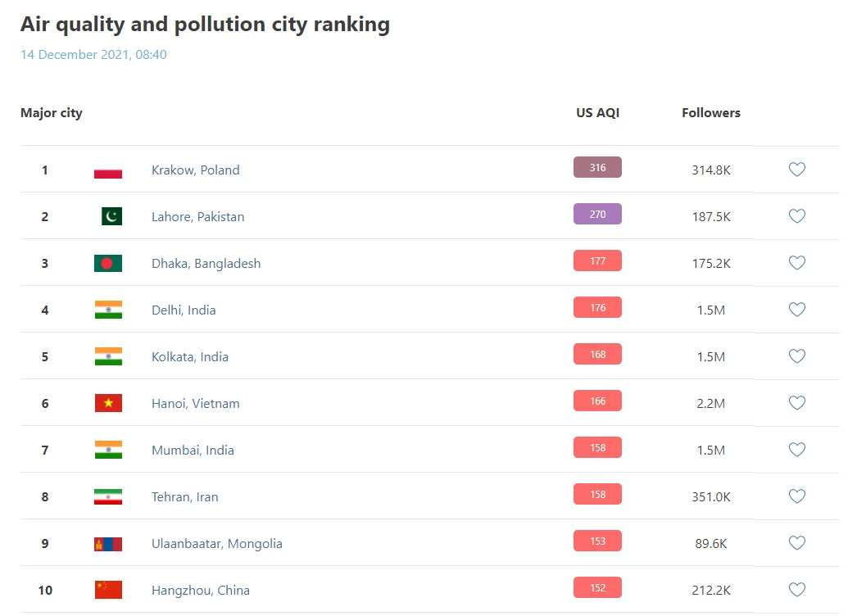Heart the Tehran, Iran row

pyautogui.click(x=796, y=496)
